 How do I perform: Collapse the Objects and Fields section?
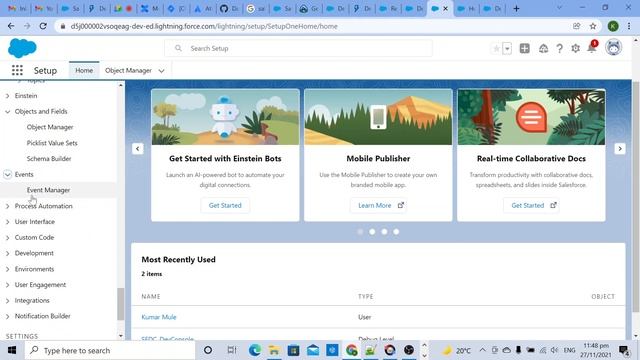pyautogui.click(x=7, y=111)
